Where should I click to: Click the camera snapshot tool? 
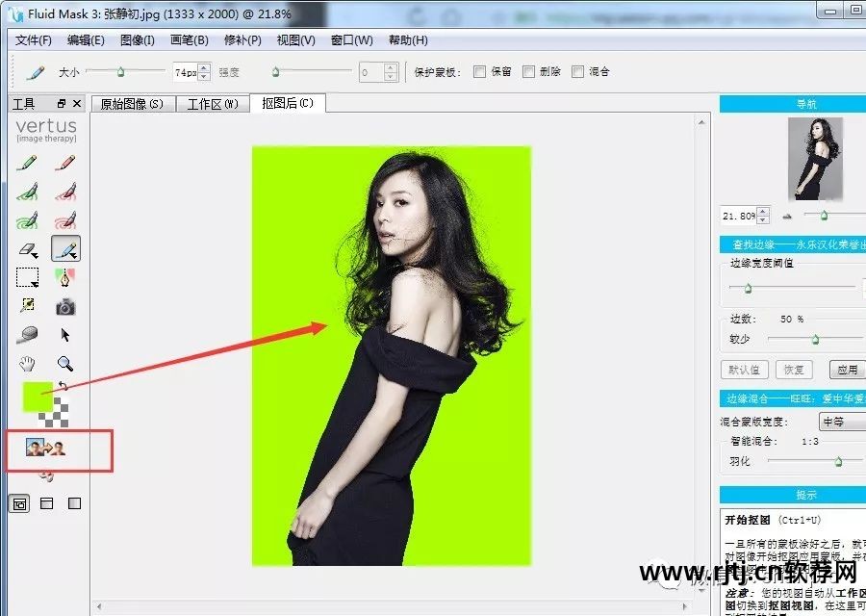[x=65, y=307]
